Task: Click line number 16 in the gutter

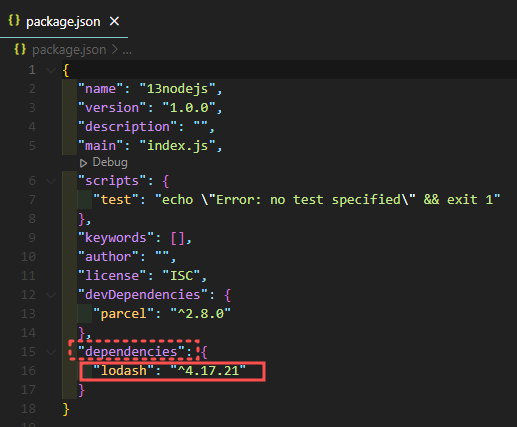Action: click(x=28, y=371)
